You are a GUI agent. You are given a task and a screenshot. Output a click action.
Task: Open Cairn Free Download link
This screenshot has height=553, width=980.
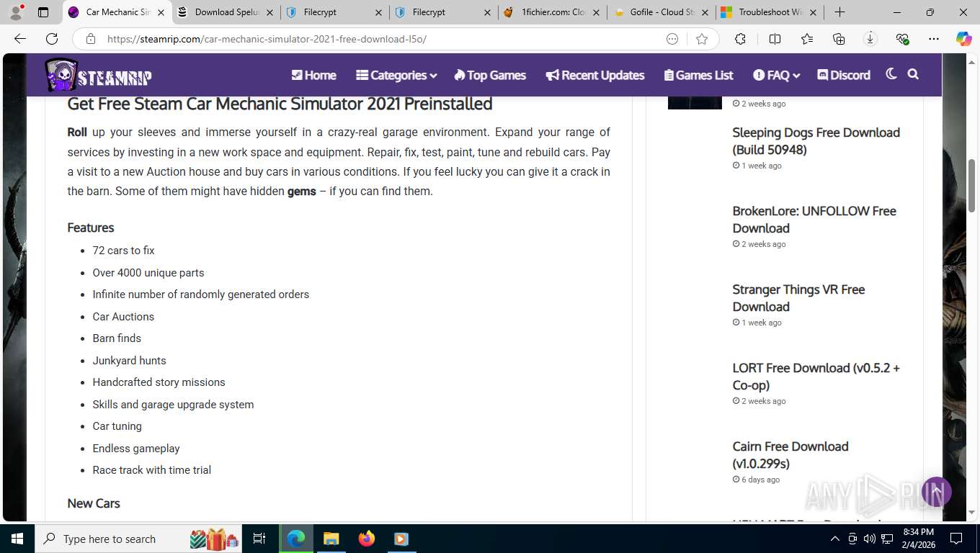(790, 455)
